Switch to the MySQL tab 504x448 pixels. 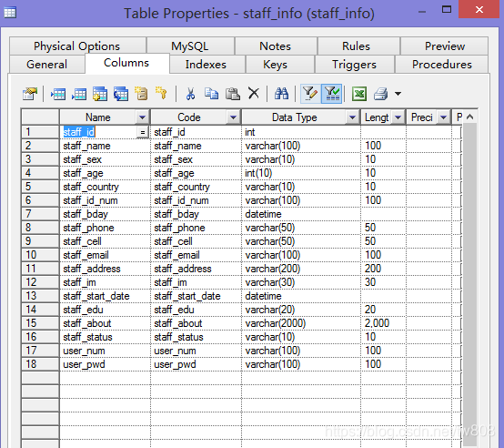pyautogui.click(x=190, y=46)
